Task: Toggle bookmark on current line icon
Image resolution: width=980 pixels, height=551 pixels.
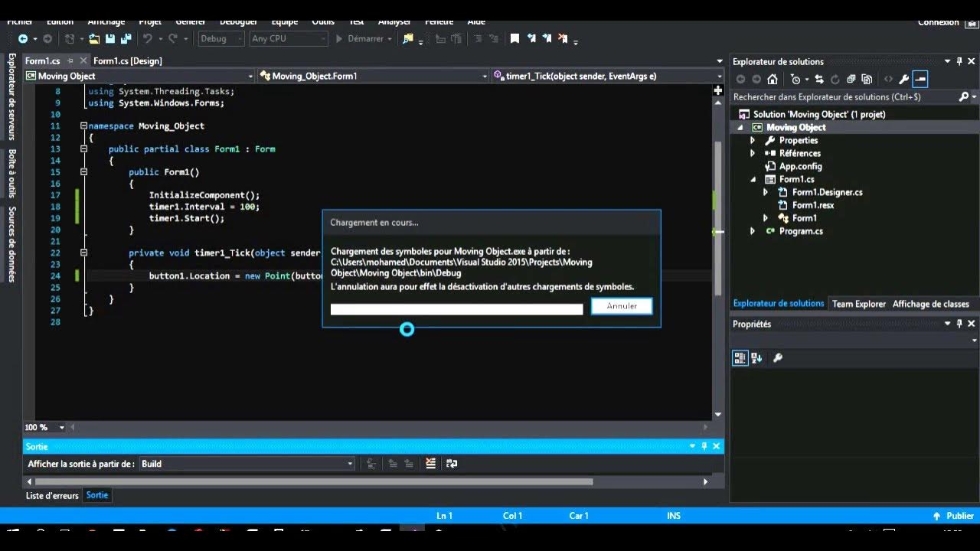Action: pos(514,38)
